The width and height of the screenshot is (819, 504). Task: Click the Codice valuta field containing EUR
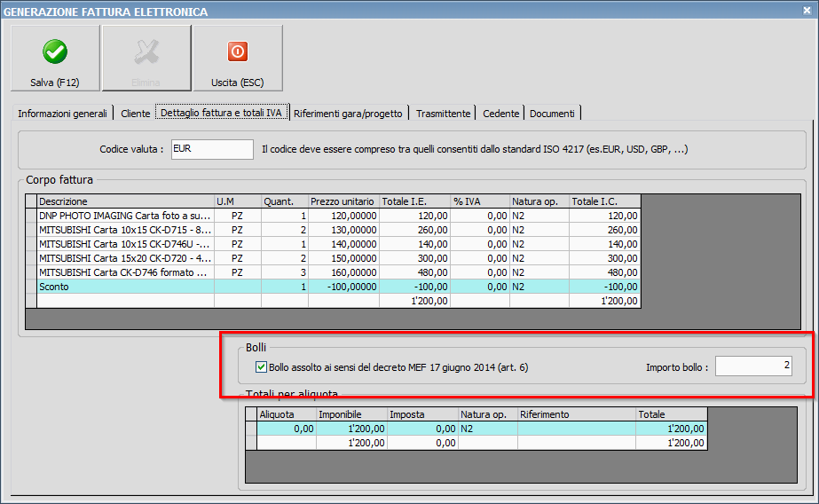pyautogui.click(x=212, y=149)
